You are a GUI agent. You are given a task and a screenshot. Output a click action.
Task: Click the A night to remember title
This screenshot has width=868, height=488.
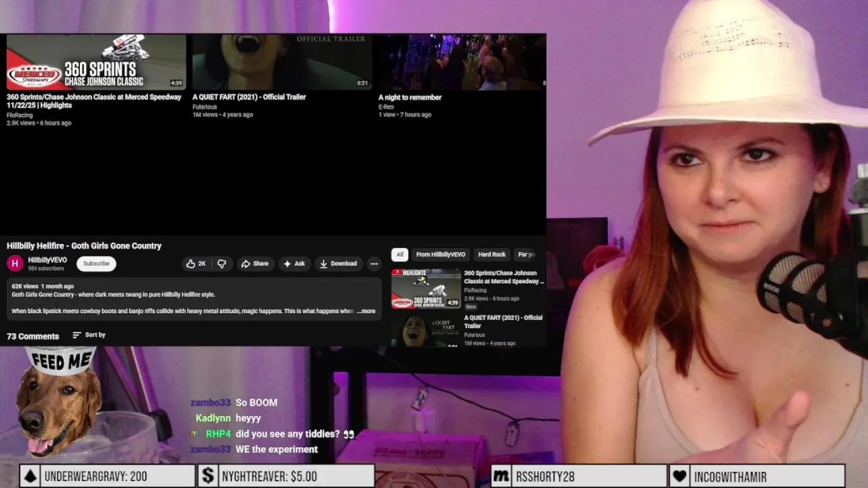coord(410,97)
